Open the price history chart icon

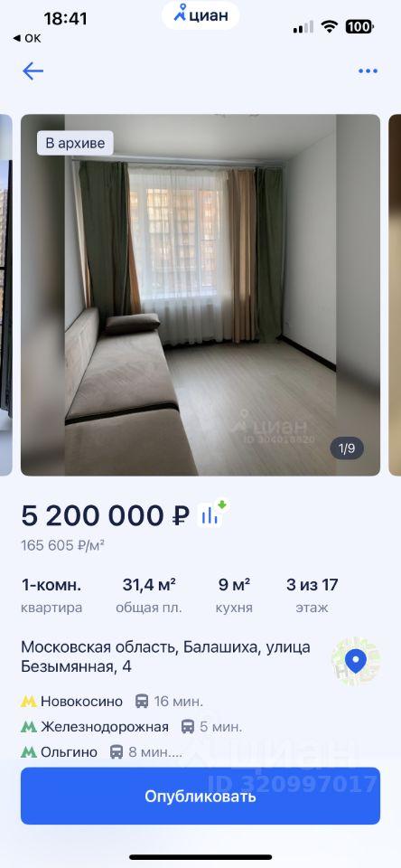212,514
